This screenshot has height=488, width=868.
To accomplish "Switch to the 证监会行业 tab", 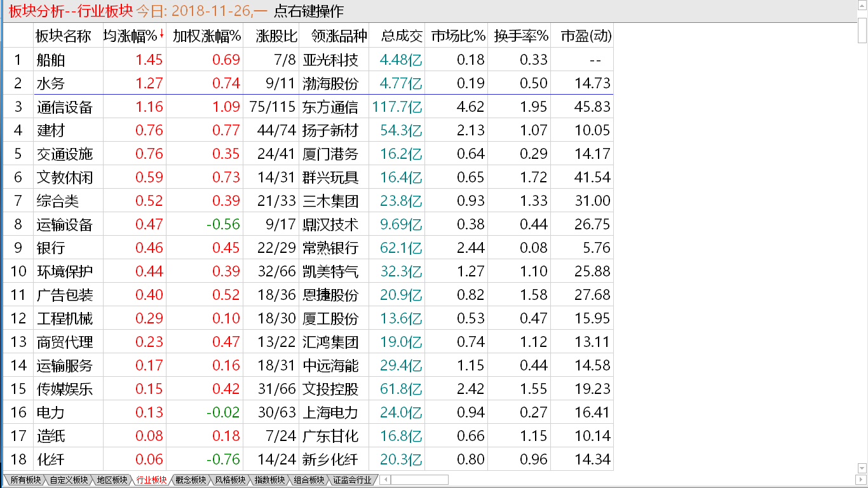I will pos(353,480).
